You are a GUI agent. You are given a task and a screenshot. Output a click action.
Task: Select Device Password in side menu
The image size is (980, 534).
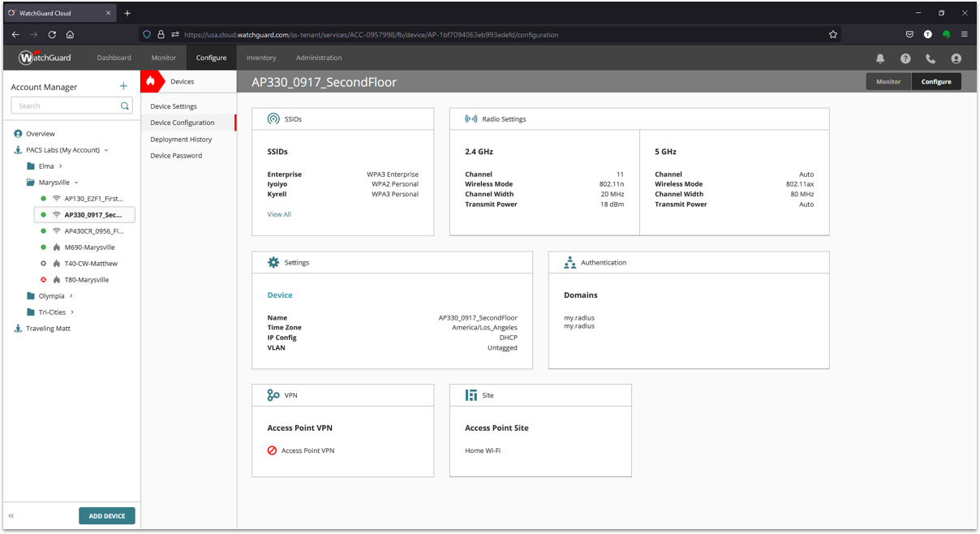176,156
